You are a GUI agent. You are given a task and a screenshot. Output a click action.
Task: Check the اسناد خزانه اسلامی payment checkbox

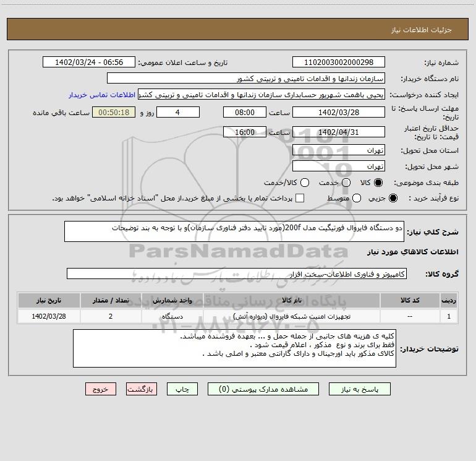coord(300,198)
